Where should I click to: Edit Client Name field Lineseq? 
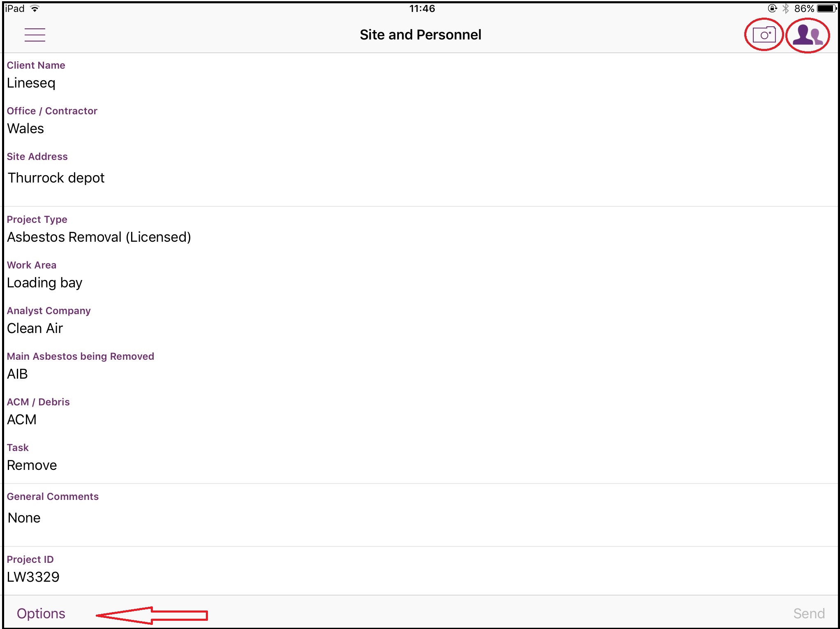coord(31,83)
